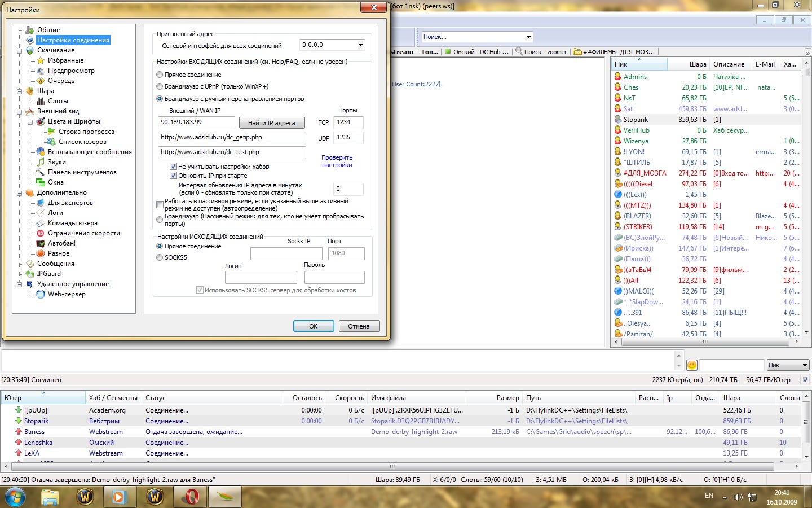This screenshot has height=508, width=812.
Task: Click the Слоты bars icon in tree
Action: (41, 101)
